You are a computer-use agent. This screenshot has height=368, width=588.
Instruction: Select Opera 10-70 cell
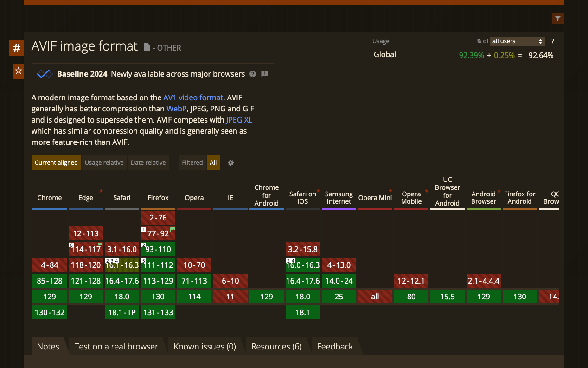[194, 265]
